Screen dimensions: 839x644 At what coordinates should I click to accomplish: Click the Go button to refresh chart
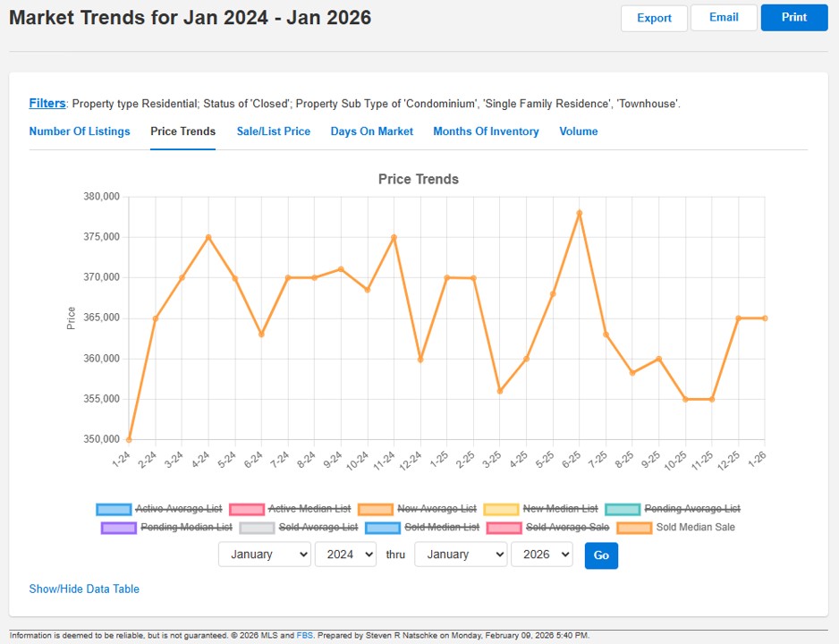(600, 555)
